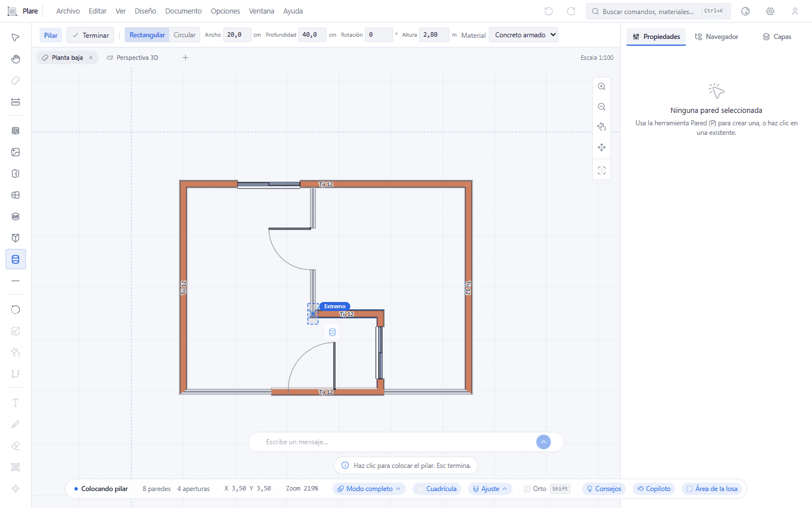812x508 pixels.
Task: Zoom in on the canvas
Action: coord(602,86)
